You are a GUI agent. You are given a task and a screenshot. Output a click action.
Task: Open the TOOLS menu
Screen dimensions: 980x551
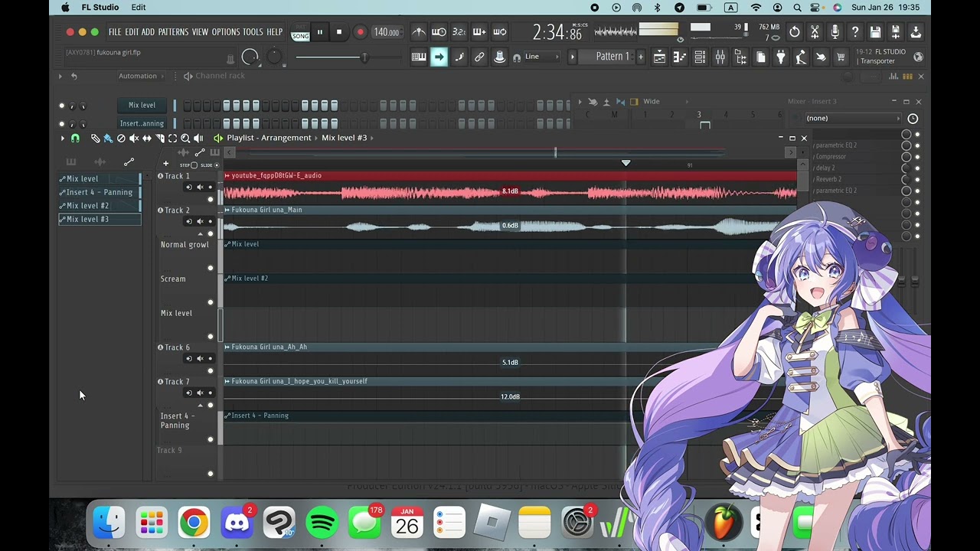point(253,32)
